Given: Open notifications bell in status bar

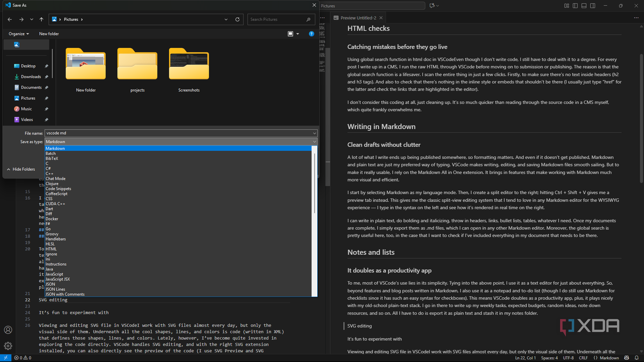Looking at the screenshot, I should (x=637, y=358).
